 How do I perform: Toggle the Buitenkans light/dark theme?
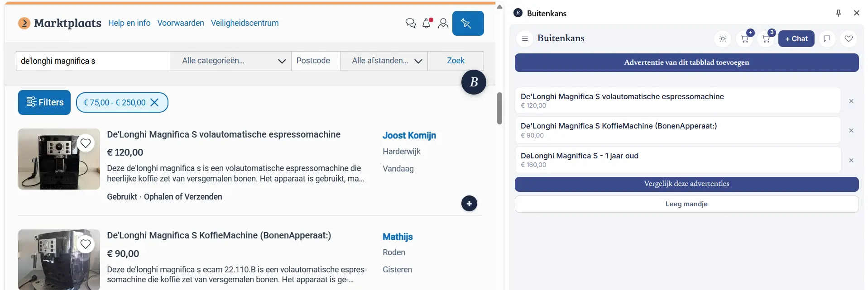coord(723,38)
